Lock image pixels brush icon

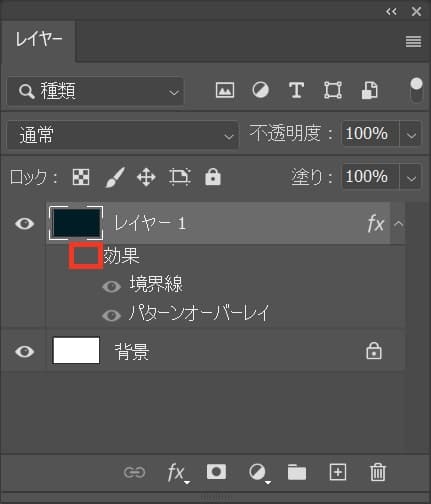pyautogui.click(x=115, y=177)
